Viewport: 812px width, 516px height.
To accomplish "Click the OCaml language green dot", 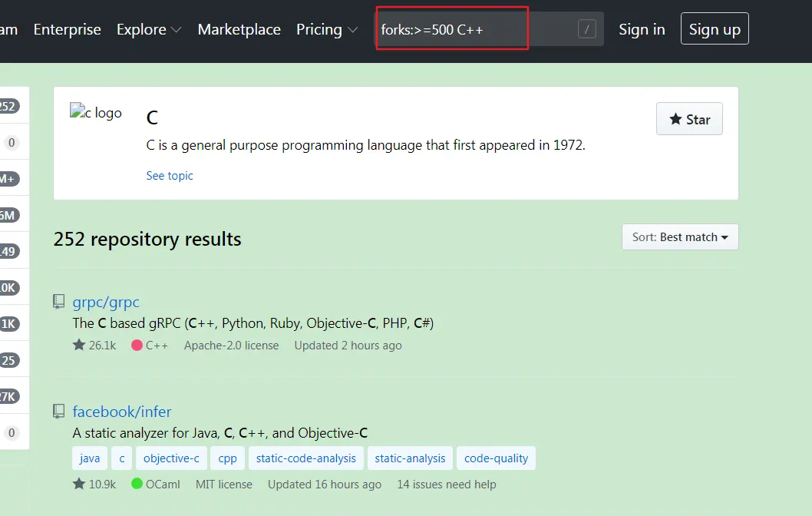I will point(137,483).
